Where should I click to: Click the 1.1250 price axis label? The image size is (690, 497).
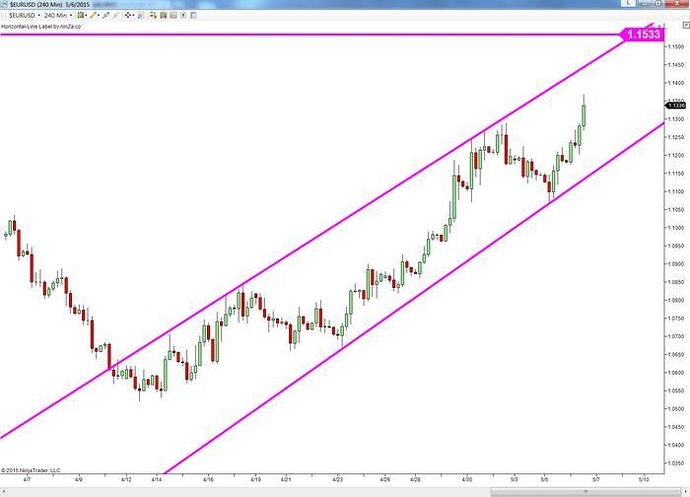[675, 137]
